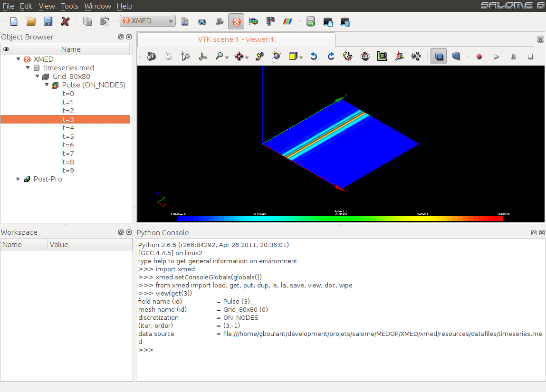Open the Window menu

pyautogui.click(x=97, y=6)
